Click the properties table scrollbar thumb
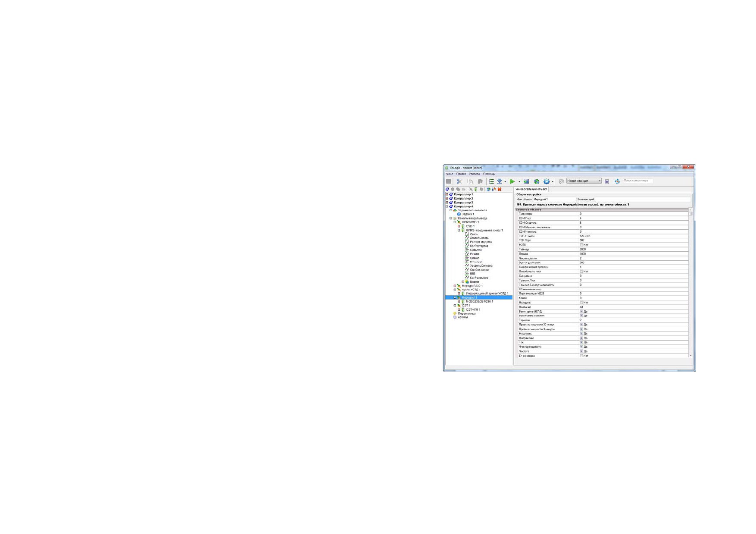 (690, 214)
